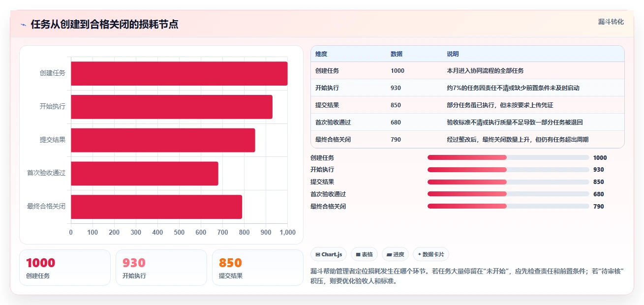Screen dimensions: 644x305
Task: Select the 表格 chip
Action: click(364, 254)
